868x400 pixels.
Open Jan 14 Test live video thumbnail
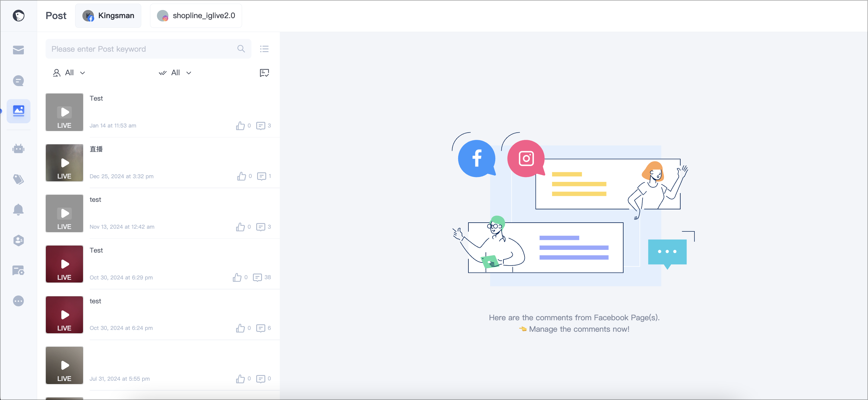pyautogui.click(x=64, y=112)
